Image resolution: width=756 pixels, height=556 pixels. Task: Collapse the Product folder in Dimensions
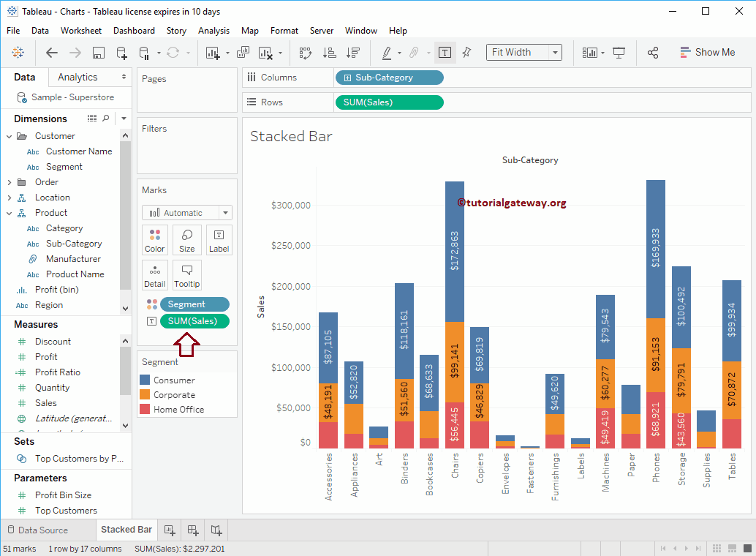[x=9, y=212]
